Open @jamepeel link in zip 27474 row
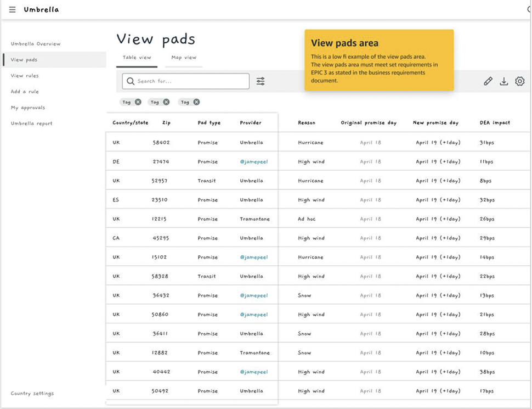Screen dimensions: 532x409 tap(254, 162)
